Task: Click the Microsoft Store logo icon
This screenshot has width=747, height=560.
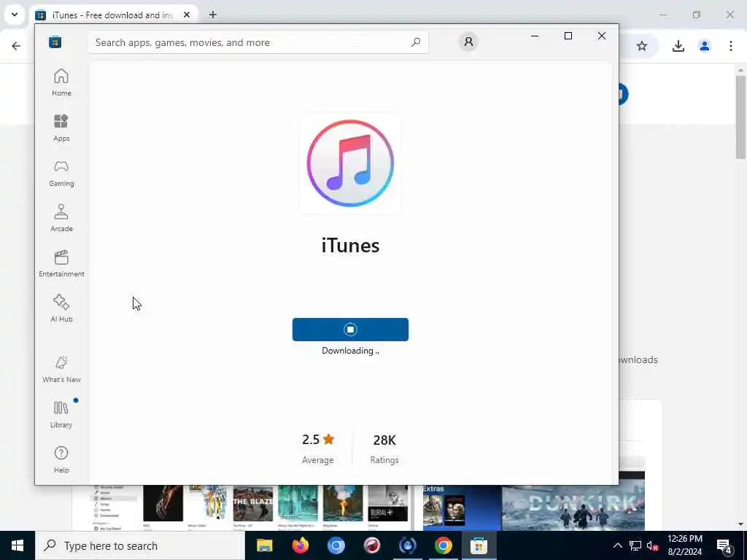Action: [x=55, y=42]
